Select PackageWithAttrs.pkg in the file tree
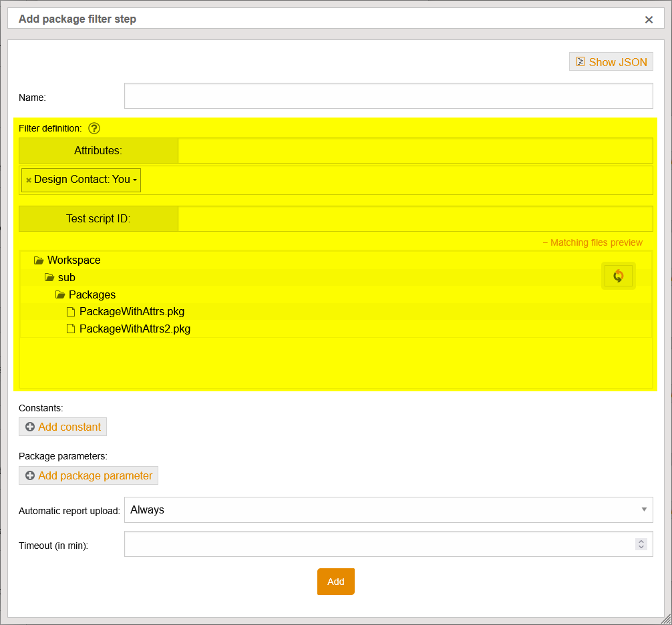The height and width of the screenshot is (625, 672). pyautogui.click(x=132, y=311)
